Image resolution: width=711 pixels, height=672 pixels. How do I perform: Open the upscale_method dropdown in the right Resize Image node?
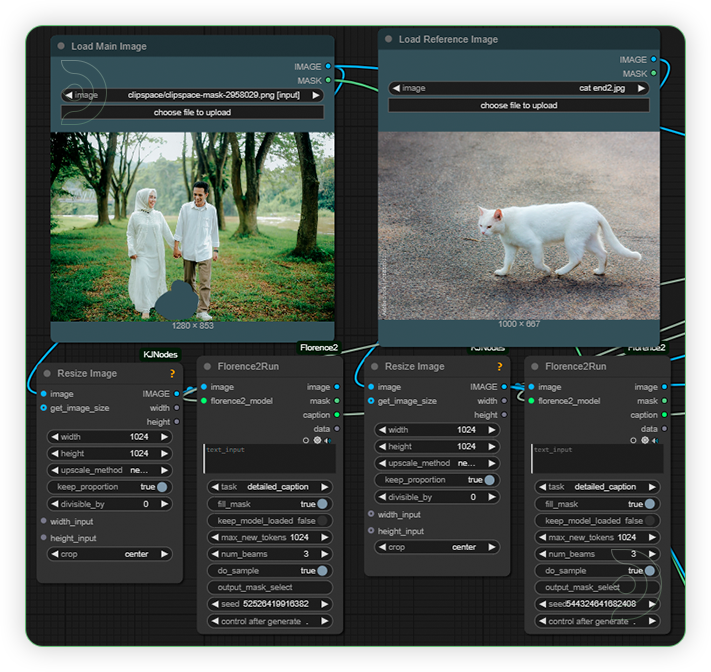point(435,463)
